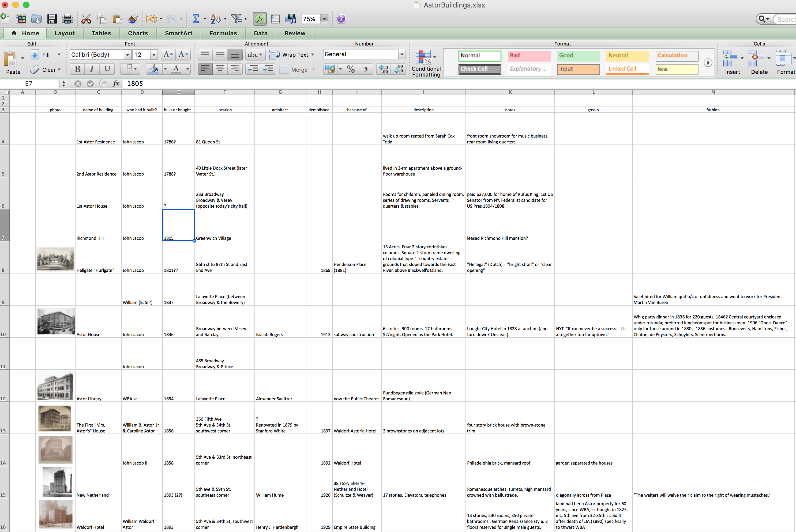Click the Print icon in toolbar
The width and height of the screenshot is (796, 532).
coord(67,19)
